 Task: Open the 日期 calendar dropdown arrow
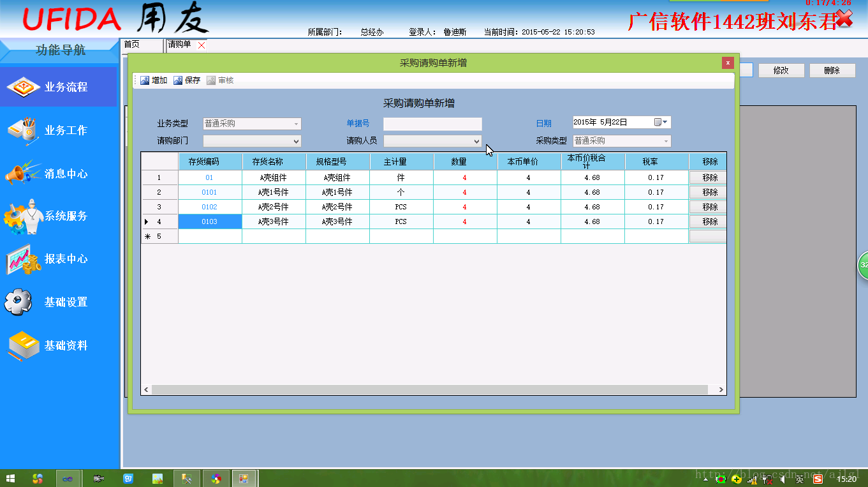tap(665, 123)
